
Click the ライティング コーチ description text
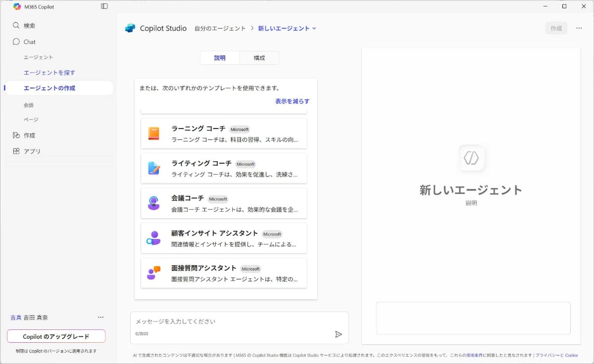click(235, 175)
